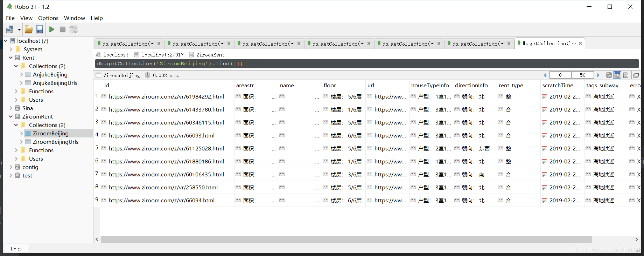Expand the ZiroomBeijingUrls collection
This screenshot has height=256, width=644.
click(x=21, y=142)
